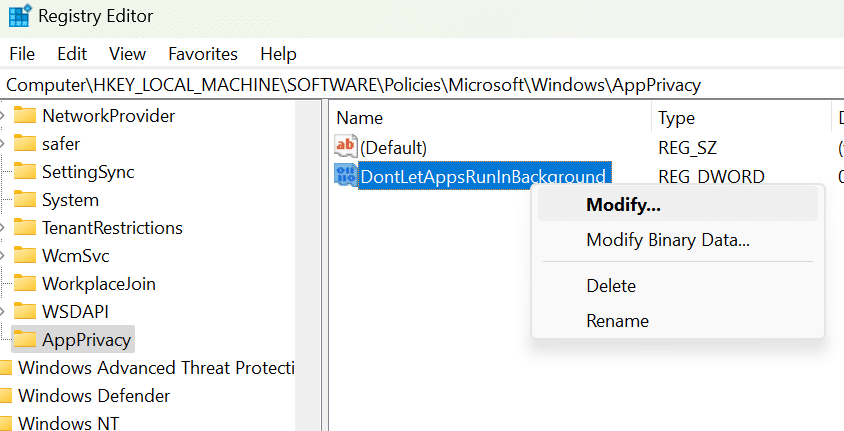Screen dimensions: 844x431
Task: Open the Edit menu
Action: 72,54
